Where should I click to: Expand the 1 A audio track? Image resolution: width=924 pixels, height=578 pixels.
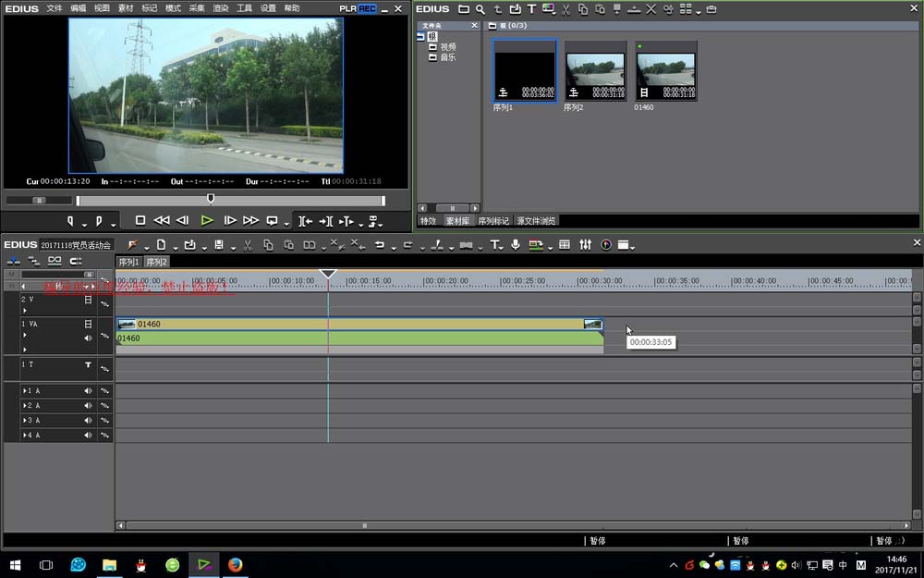(25, 391)
